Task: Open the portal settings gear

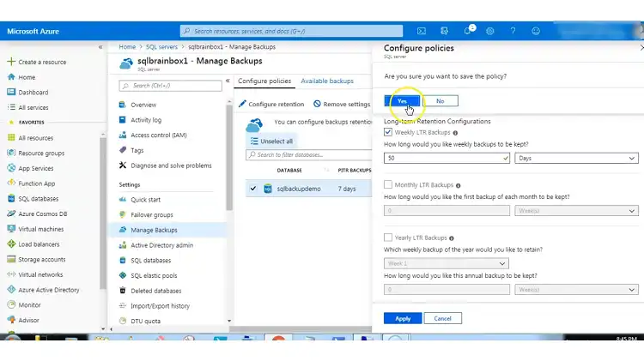Action: (490, 31)
